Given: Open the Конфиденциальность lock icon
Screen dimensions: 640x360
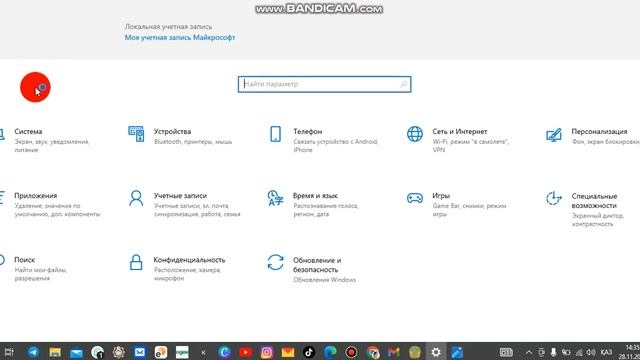Looking at the screenshot, I should point(136,262).
